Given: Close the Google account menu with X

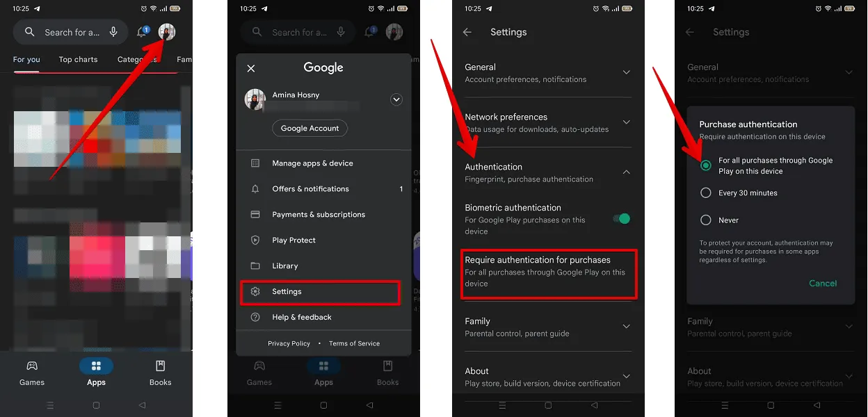Looking at the screenshot, I should tap(251, 68).
